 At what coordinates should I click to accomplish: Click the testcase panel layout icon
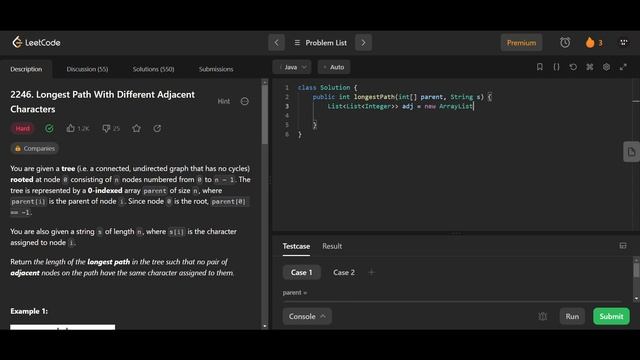pos(623,246)
